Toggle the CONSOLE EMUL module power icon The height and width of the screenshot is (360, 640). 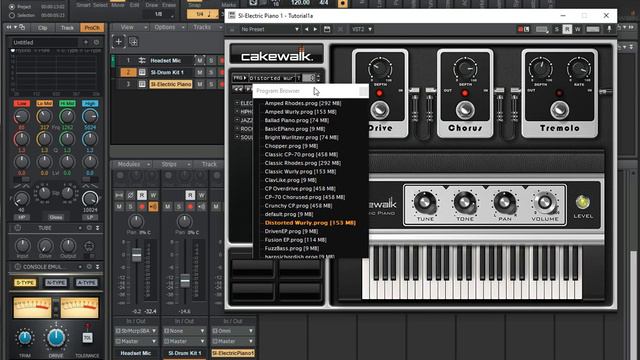click(x=18, y=267)
